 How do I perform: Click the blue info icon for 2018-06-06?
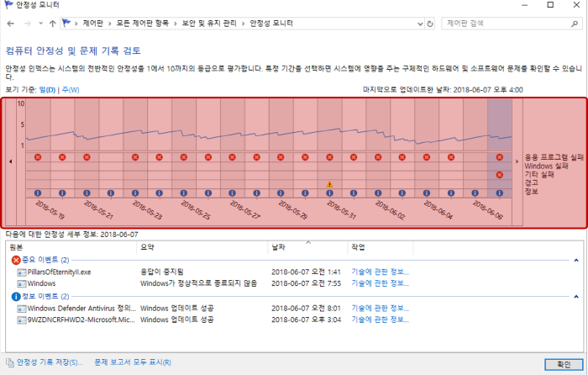coord(475,193)
